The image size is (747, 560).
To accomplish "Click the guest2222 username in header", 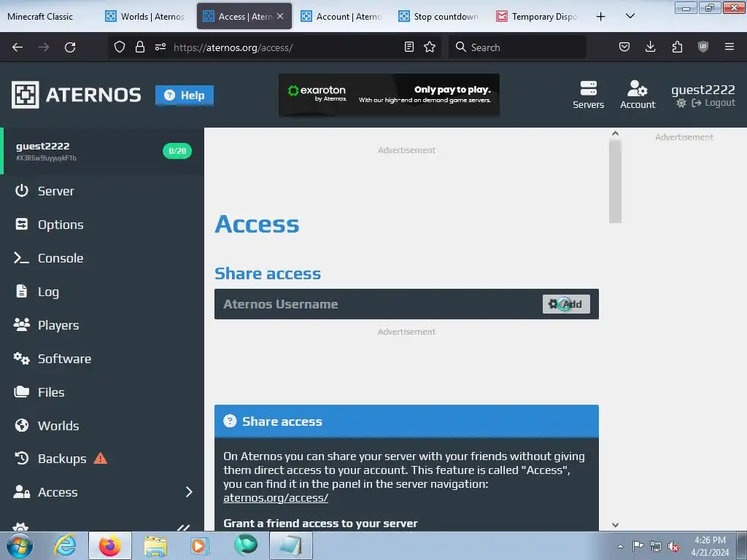I will [703, 90].
